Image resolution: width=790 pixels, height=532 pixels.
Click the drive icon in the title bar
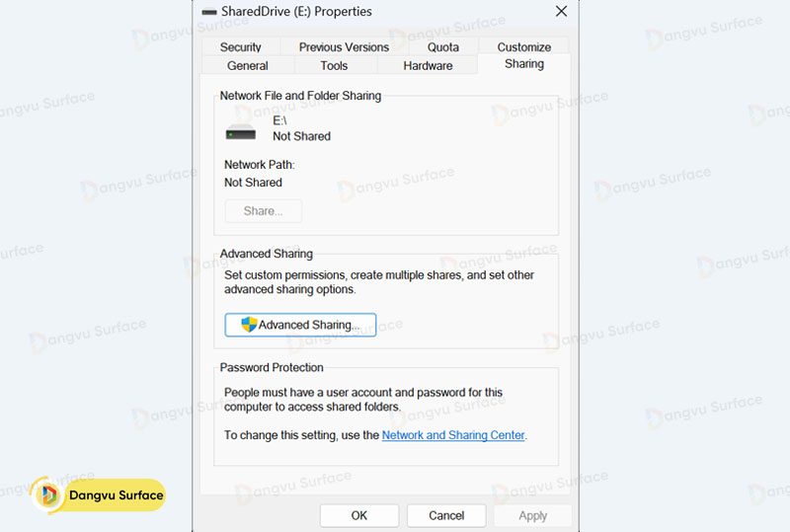[209, 12]
